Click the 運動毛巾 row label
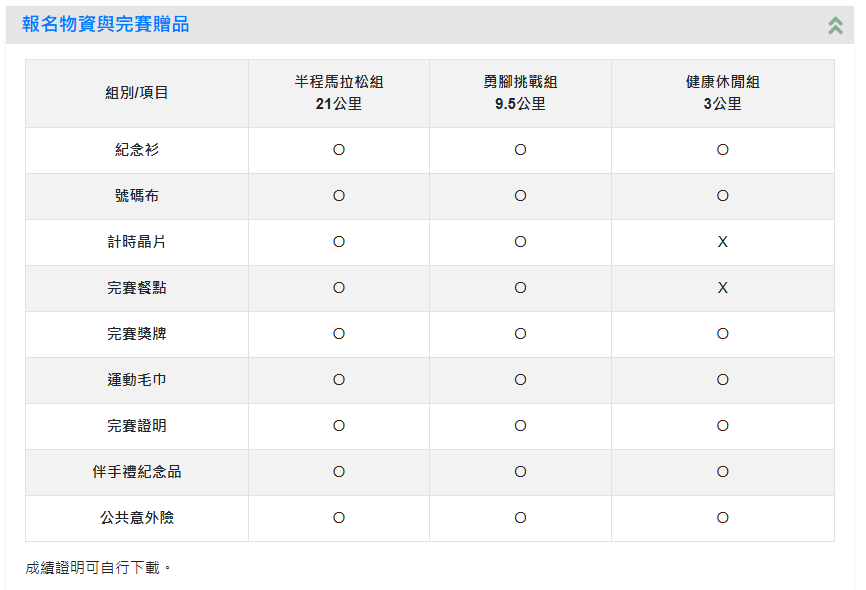The image size is (866, 590). tap(137, 380)
